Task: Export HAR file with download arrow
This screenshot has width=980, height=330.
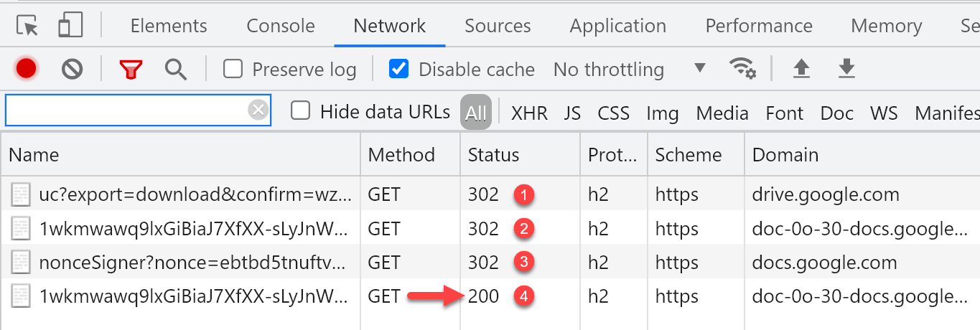Action: tap(847, 69)
